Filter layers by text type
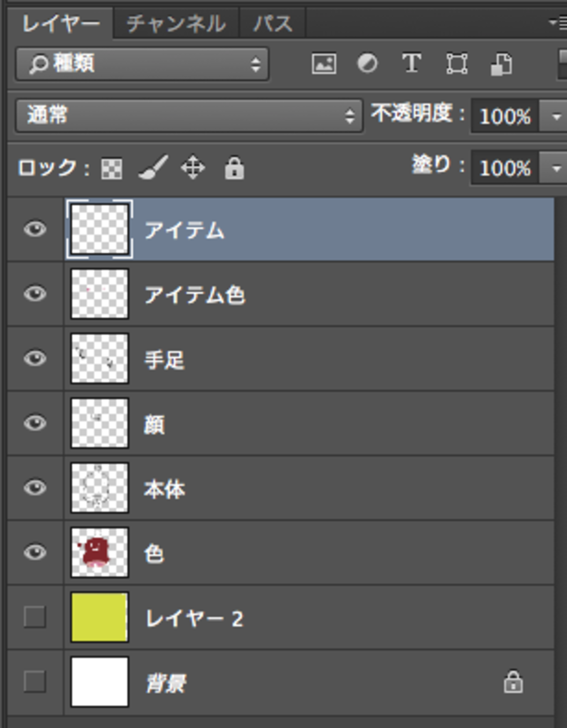567x728 pixels. tap(411, 64)
